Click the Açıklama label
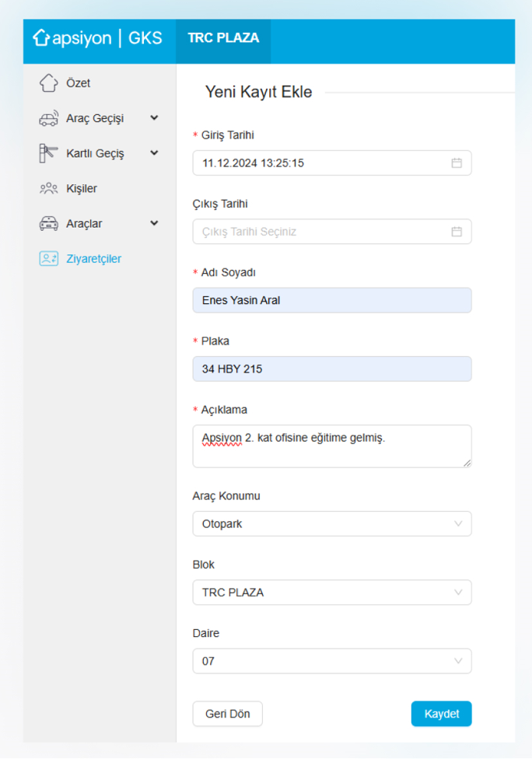 pyautogui.click(x=224, y=410)
